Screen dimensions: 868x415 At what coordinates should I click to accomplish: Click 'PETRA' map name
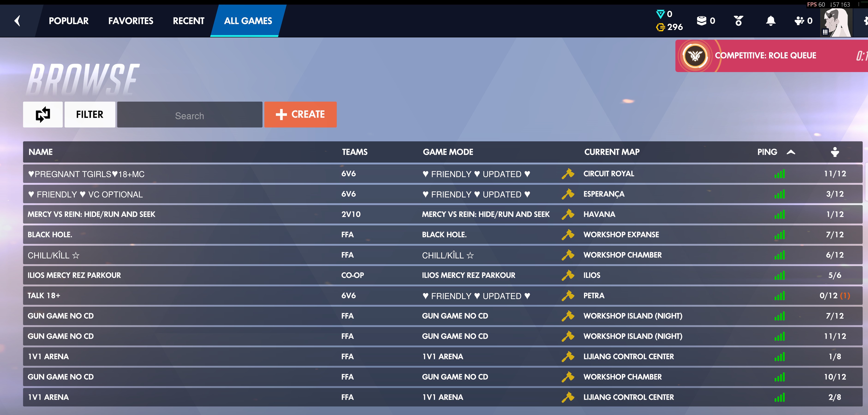click(594, 296)
